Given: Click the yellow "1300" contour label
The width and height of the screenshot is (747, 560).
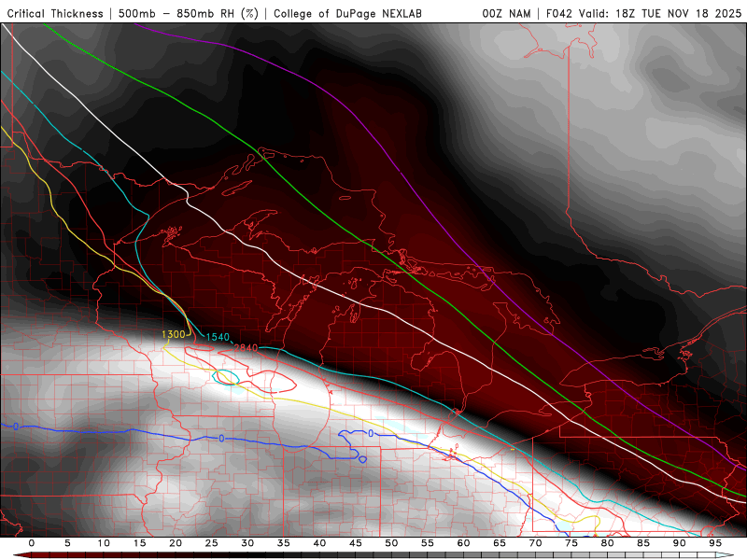Looking at the screenshot, I should pyautogui.click(x=174, y=334).
